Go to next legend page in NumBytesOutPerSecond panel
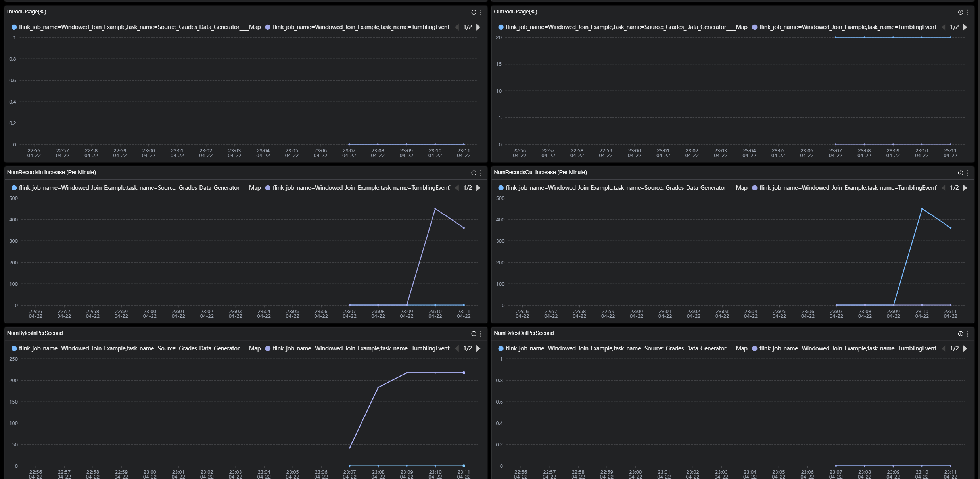The image size is (980, 479). (965, 348)
